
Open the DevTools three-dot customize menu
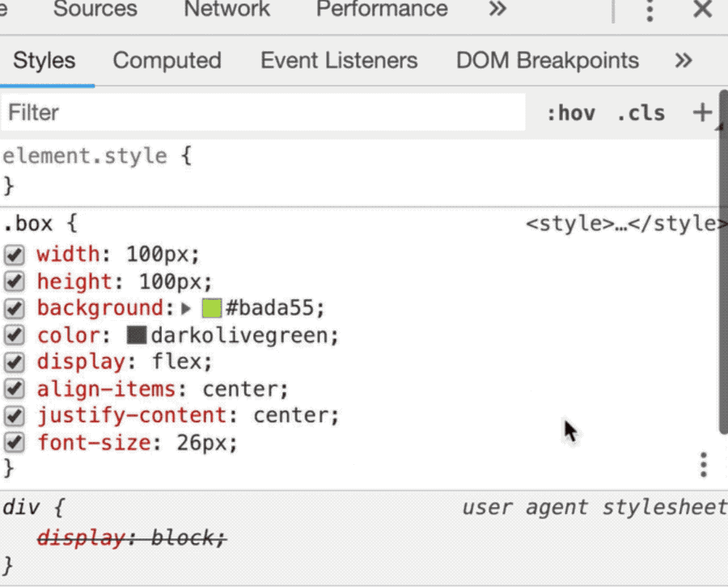(649, 11)
